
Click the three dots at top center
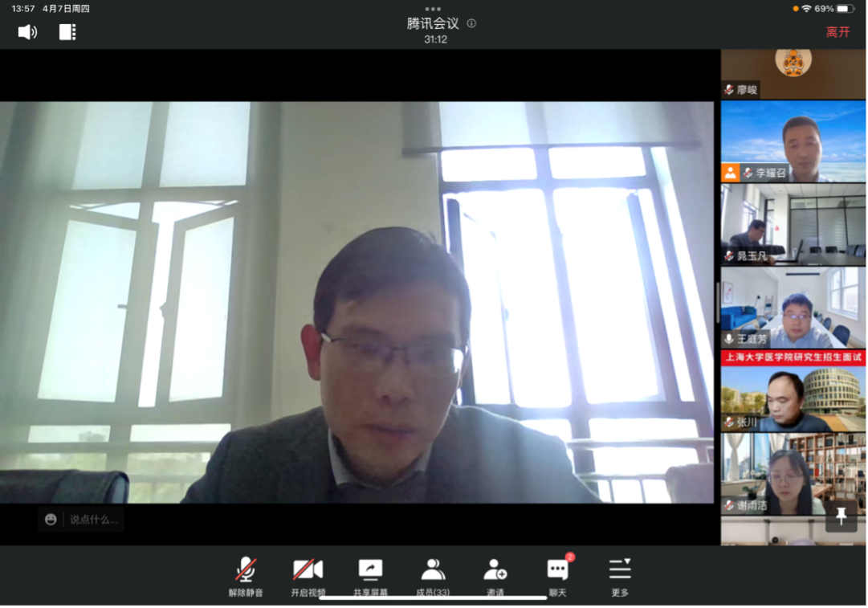(x=434, y=9)
